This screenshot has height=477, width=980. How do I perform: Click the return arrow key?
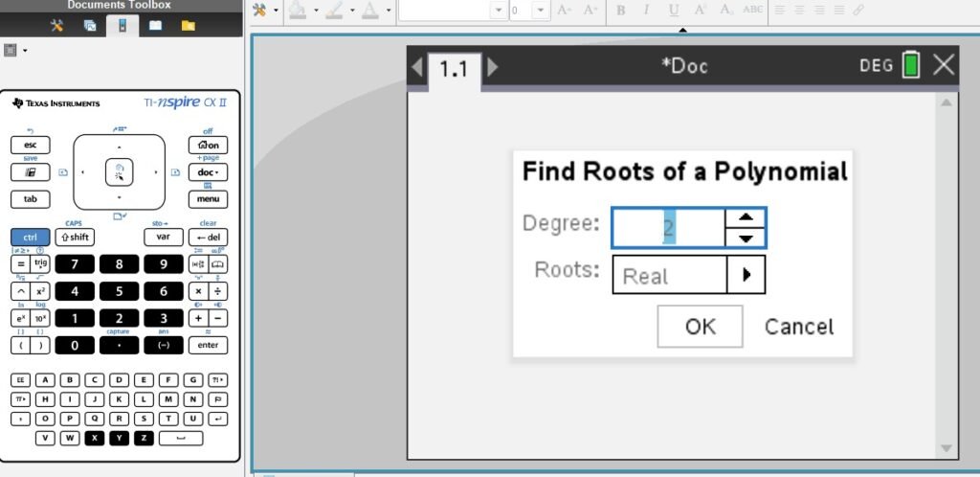tap(218, 419)
